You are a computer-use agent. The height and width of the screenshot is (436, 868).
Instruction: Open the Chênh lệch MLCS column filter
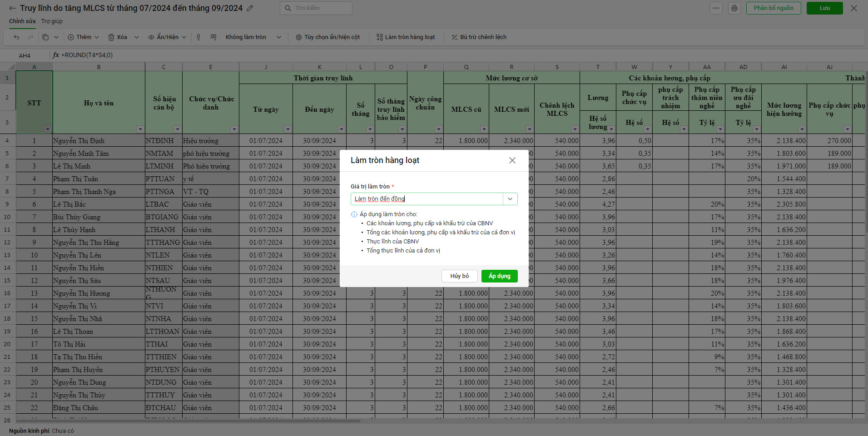(x=575, y=129)
